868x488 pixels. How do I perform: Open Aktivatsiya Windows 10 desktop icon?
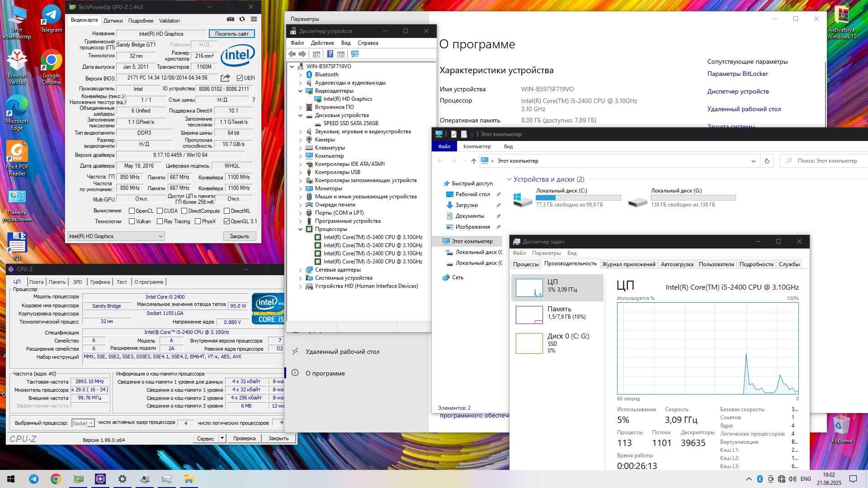tap(842, 21)
